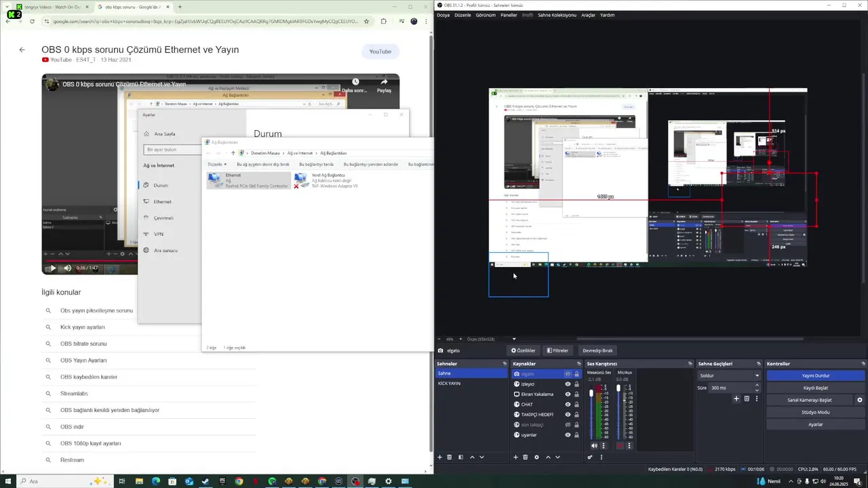
Task: Zoom out the OBS preview with minus
Action: pyautogui.click(x=439, y=339)
